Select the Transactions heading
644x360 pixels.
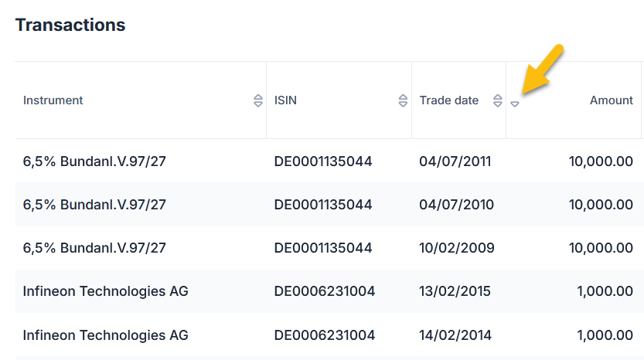point(70,25)
